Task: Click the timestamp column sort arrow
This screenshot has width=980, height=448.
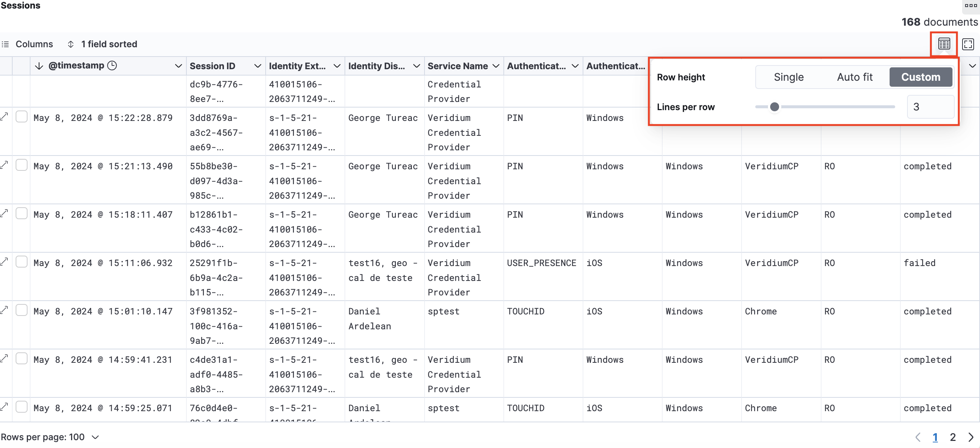Action: coord(39,66)
